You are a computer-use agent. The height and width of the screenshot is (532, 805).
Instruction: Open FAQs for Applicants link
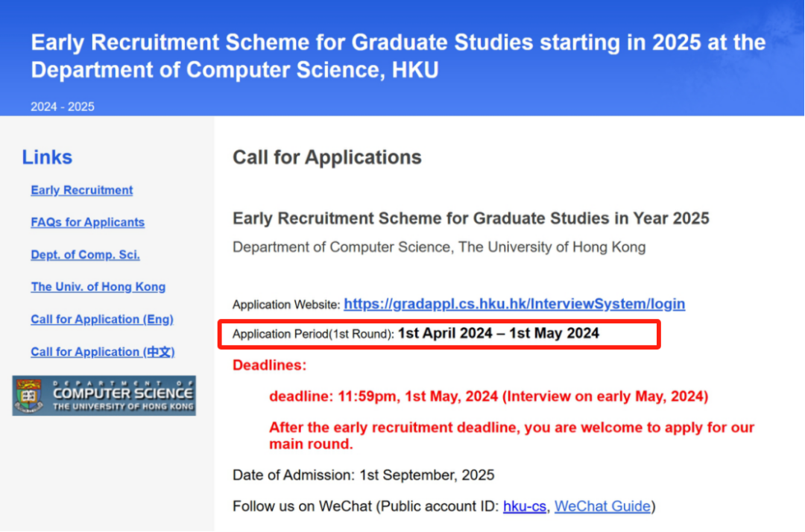(x=87, y=222)
